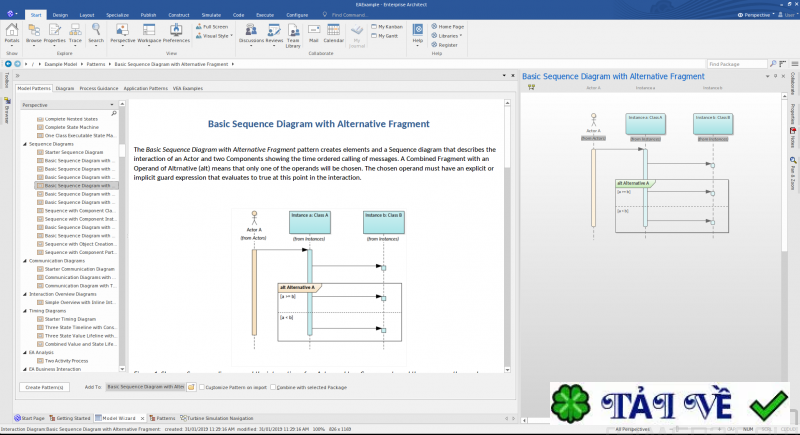Open the Perspective dropdown in Model Patterns
The height and width of the screenshot is (435, 800).
(68, 104)
